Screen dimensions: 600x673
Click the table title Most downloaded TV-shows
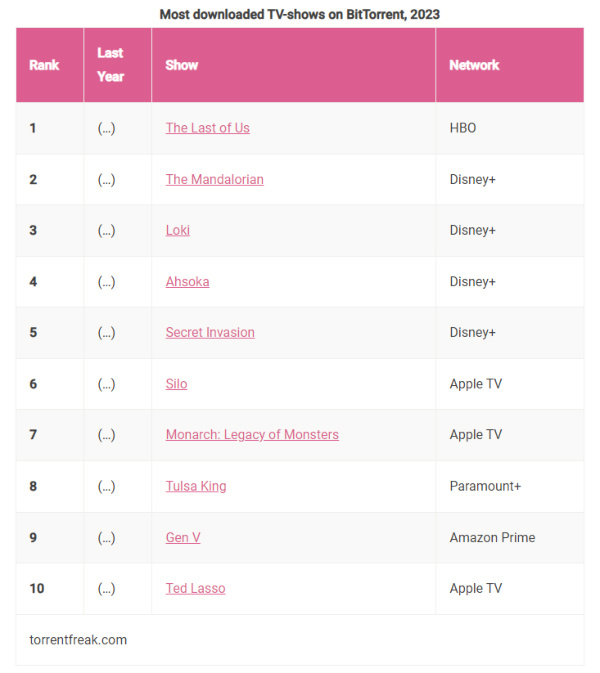pyautogui.click(x=300, y=15)
